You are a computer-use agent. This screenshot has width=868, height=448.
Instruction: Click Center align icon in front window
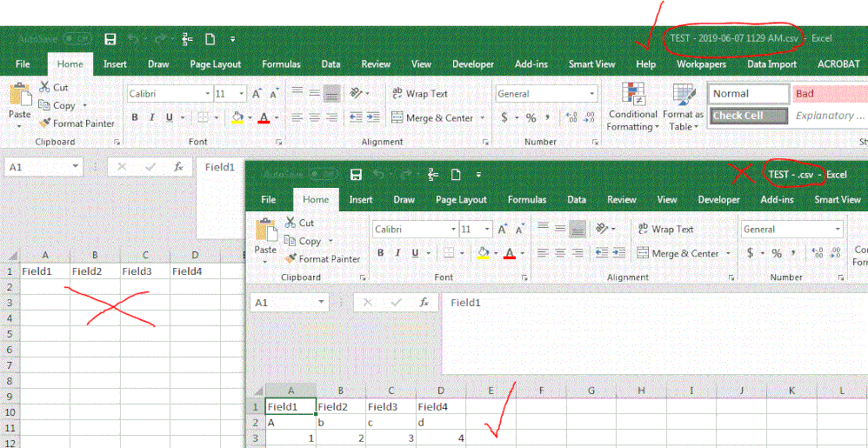560,253
